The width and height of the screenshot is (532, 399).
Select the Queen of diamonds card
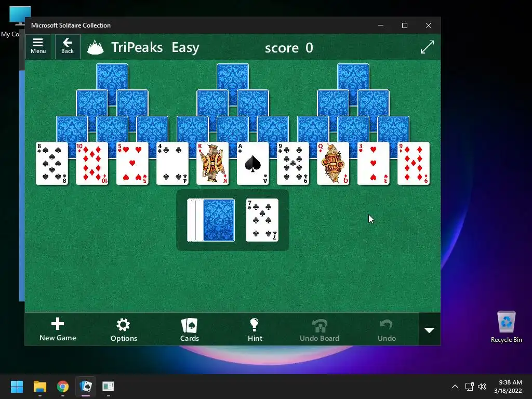[333, 164]
